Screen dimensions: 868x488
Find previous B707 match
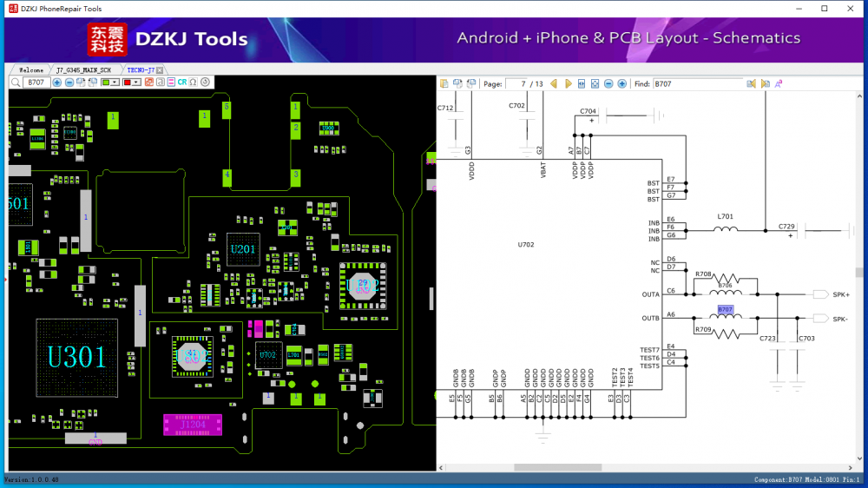click(x=751, y=83)
